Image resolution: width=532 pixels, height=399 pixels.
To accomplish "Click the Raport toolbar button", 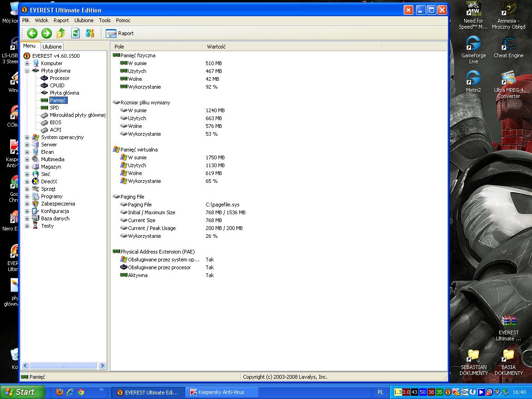I will pyautogui.click(x=120, y=33).
